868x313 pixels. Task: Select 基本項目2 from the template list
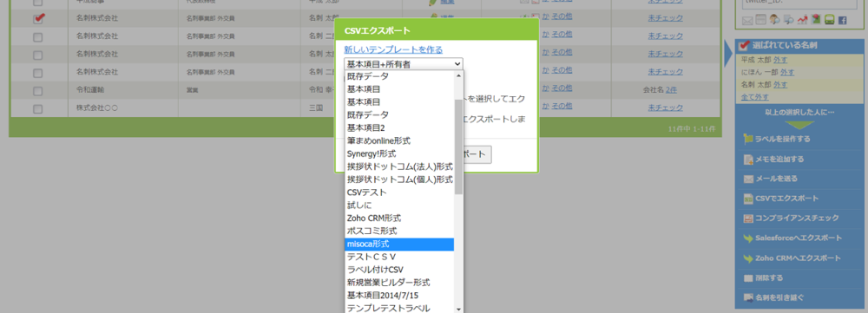pyautogui.click(x=399, y=127)
